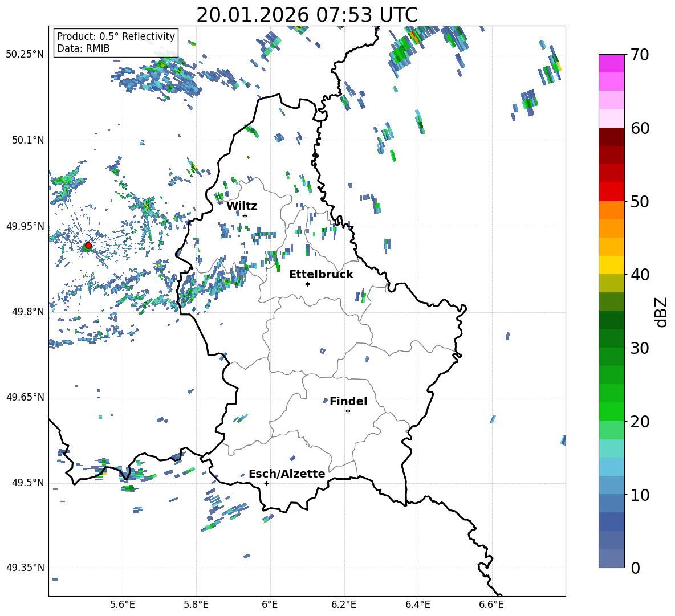This screenshot has height=616, width=675.
Task: Click the date and time title
Action: [307, 15]
